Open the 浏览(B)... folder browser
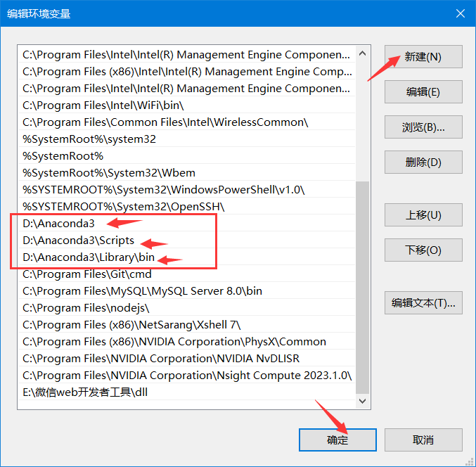476x467 pixels. 423,127
